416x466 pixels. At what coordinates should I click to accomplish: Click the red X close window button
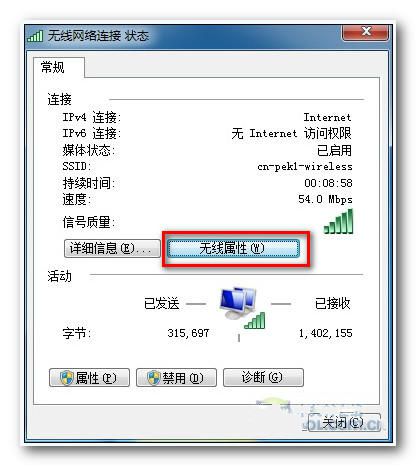(x=366, y=32)
